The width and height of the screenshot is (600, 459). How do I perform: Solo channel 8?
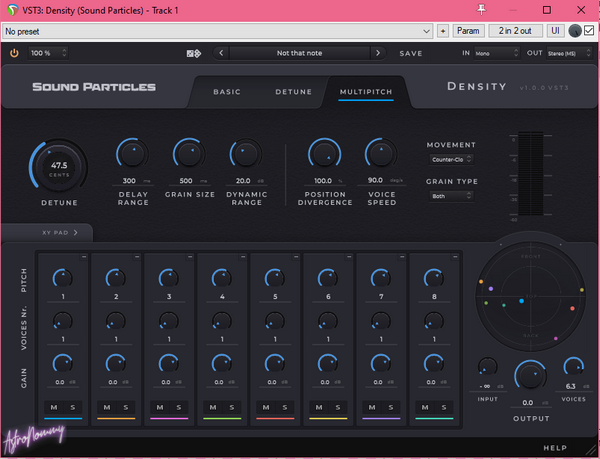(444, 407)
